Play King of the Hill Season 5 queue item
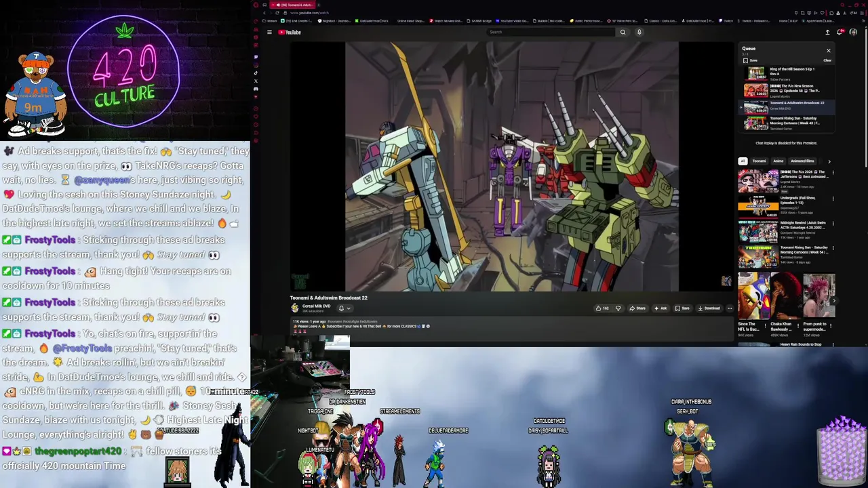Image resolution: width=868 pixels, height=488 pixels. [787, 73]
